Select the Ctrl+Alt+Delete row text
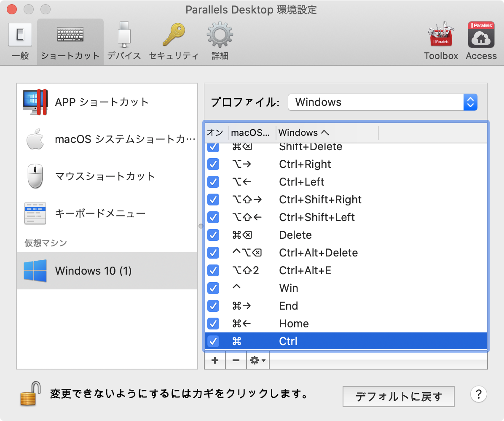Image resolution: width=504 pixels, height=421 pixels. pyautogui.click(x=318, y=253)
